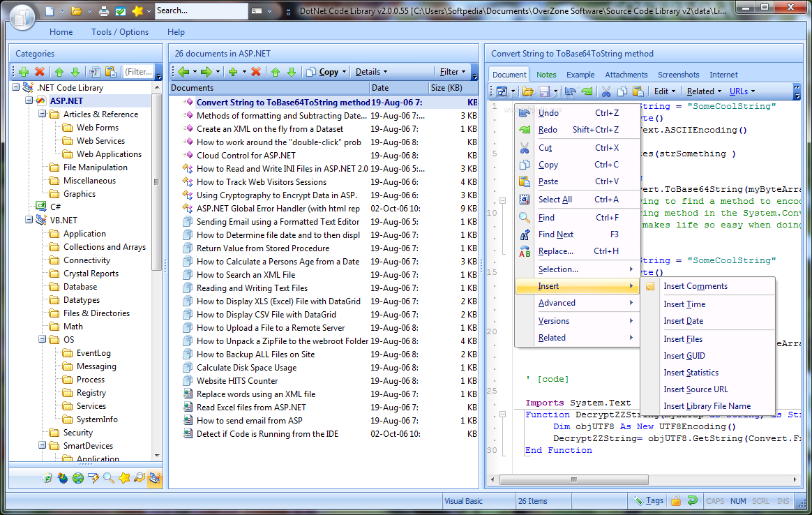This screenshot has height=515, width=812.
Task: Click favorites star icon in Categories bottom bar
Action: pos(123,478)
